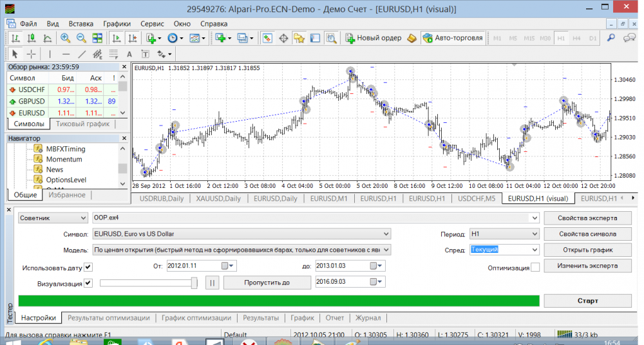Open the Сервис menu
The image size is (644, 345).
click(x=152, y=24)
